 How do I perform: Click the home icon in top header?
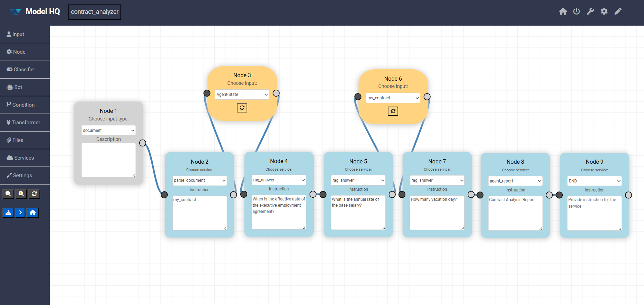point(563,11)
